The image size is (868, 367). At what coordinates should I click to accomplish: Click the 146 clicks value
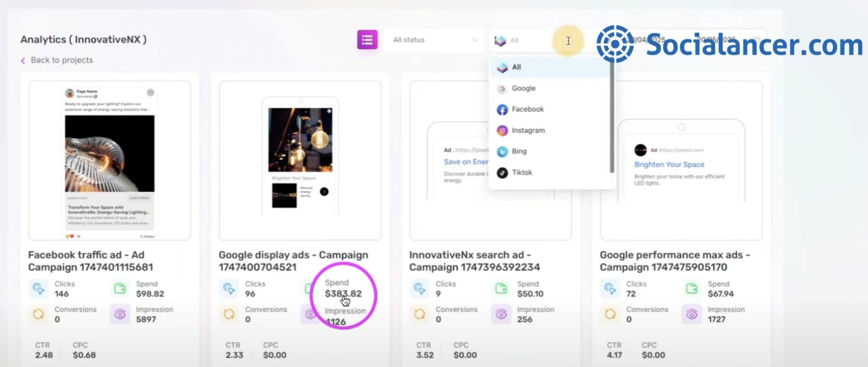[62, 294]
